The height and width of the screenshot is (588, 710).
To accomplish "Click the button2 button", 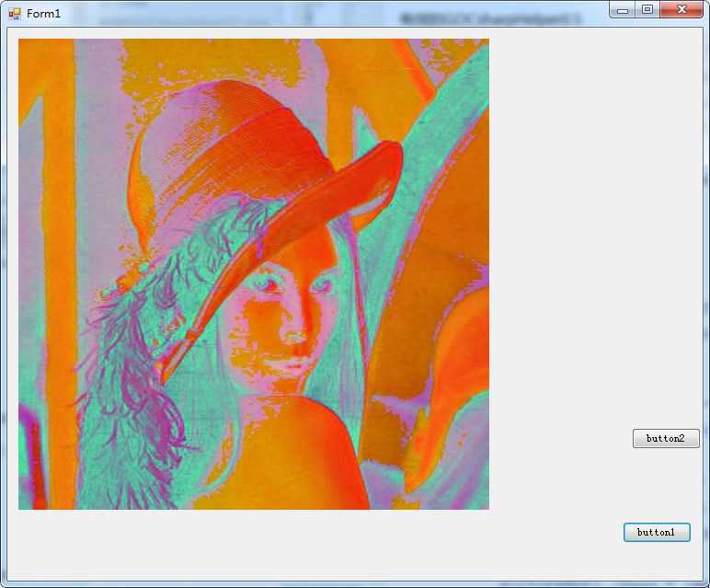I will pyautogui.click(x=666, y=439).
